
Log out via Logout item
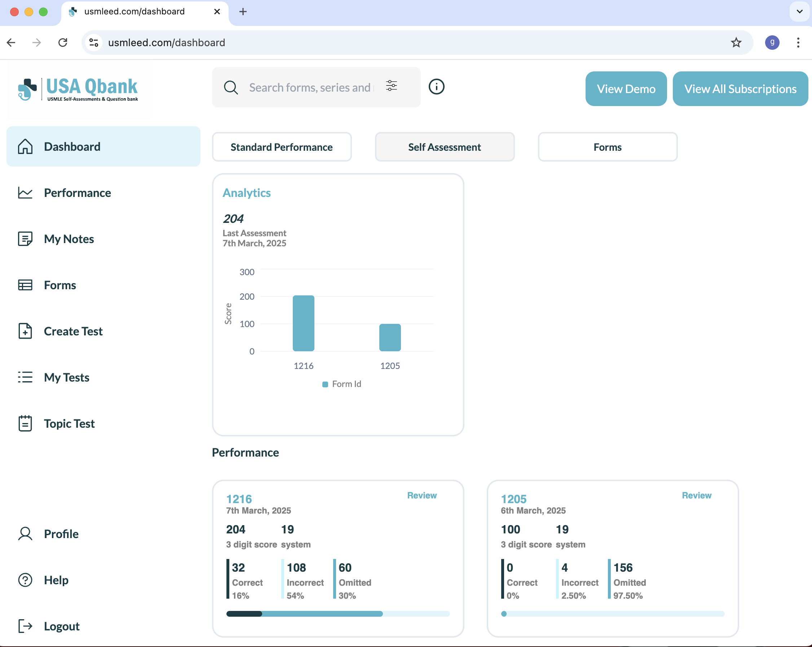pos(49,626)
